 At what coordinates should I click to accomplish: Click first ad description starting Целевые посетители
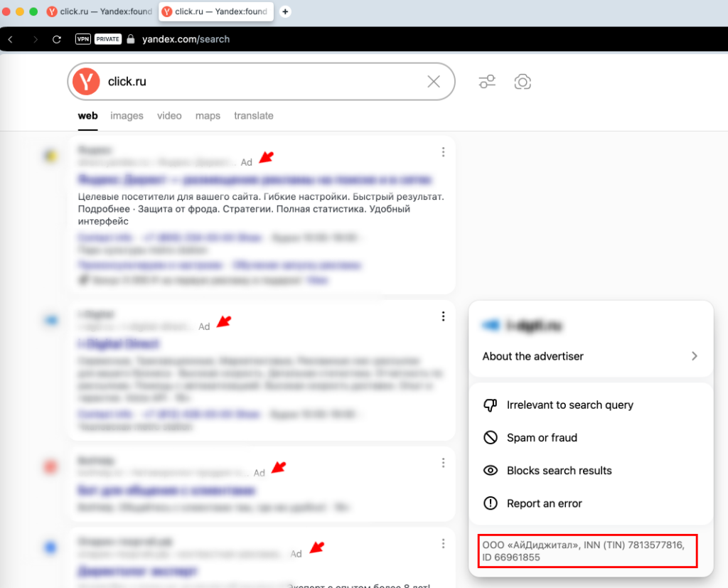[x=261, y=209]
